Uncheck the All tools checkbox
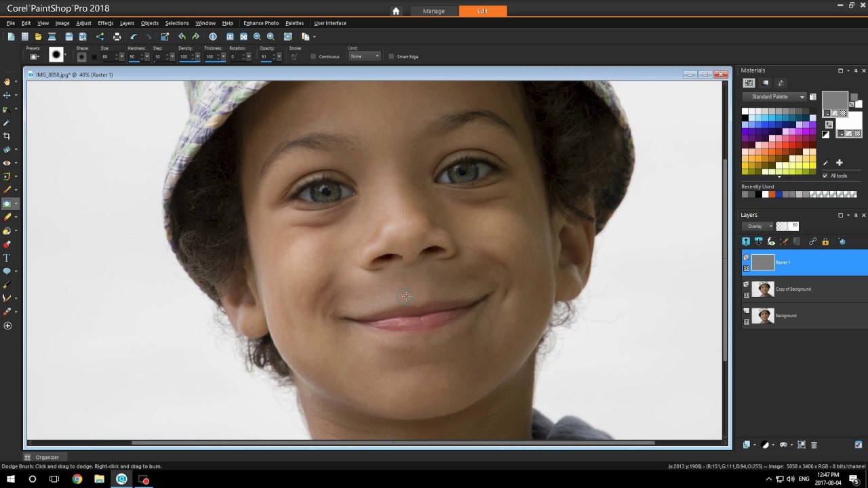 coord(825,176)
